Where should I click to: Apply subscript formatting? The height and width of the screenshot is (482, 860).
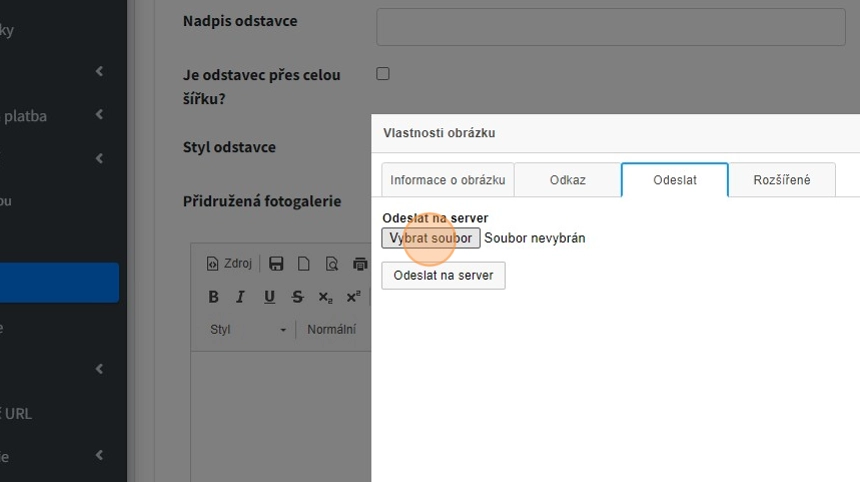pyautogui.click(x=325, y=297)
